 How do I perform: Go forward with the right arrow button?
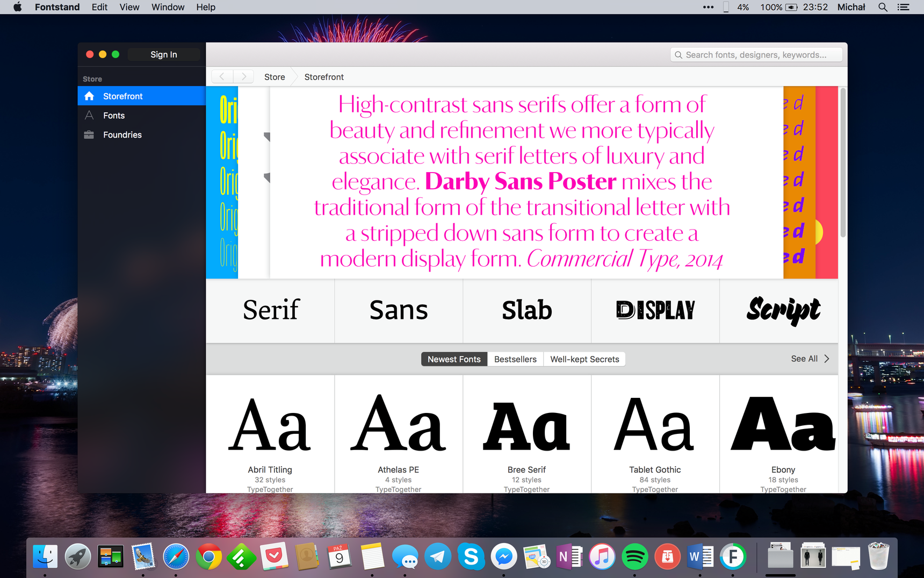[x=243, y=77]
